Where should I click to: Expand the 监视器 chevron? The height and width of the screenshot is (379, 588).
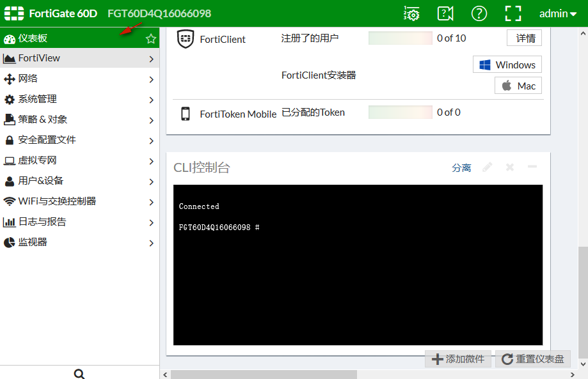click(x=151, y=243)
